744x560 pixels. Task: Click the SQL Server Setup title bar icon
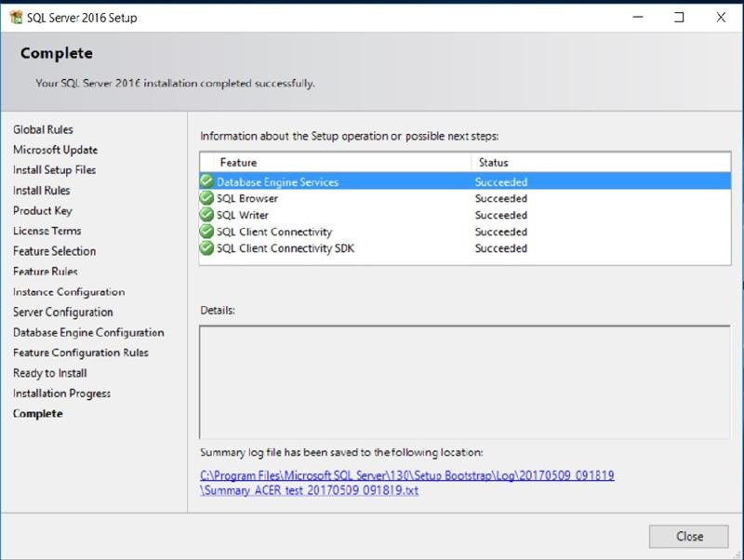tap(15, 17)
